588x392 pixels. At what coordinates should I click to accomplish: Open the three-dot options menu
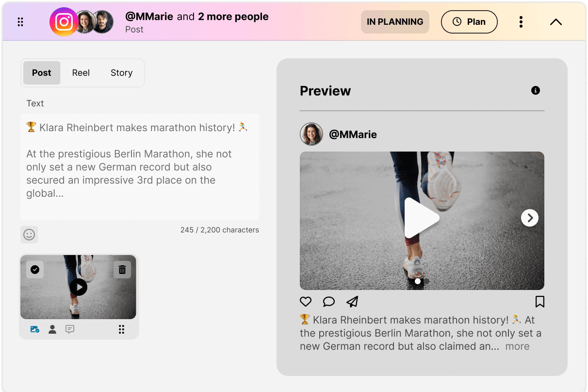click(x=521, y=22)
